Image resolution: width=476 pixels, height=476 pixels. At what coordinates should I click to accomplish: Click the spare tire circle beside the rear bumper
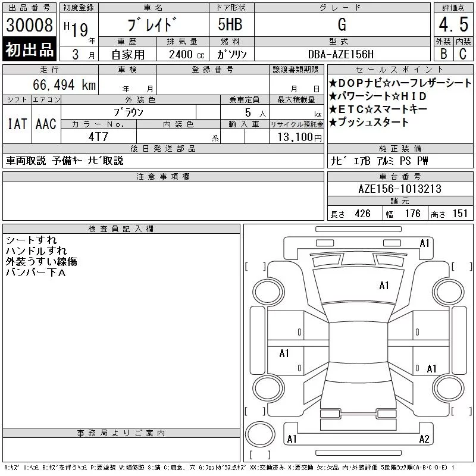click(x=260, y=434)
